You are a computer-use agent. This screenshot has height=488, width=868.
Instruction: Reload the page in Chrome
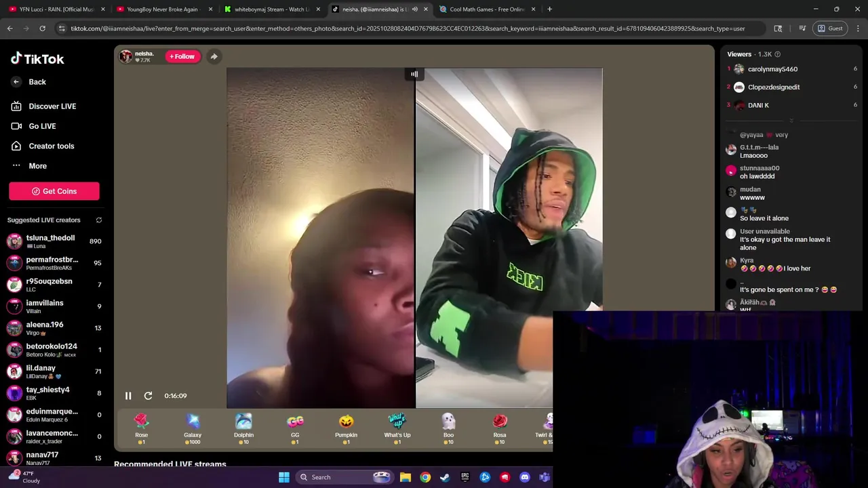click(x=42, y=28)
